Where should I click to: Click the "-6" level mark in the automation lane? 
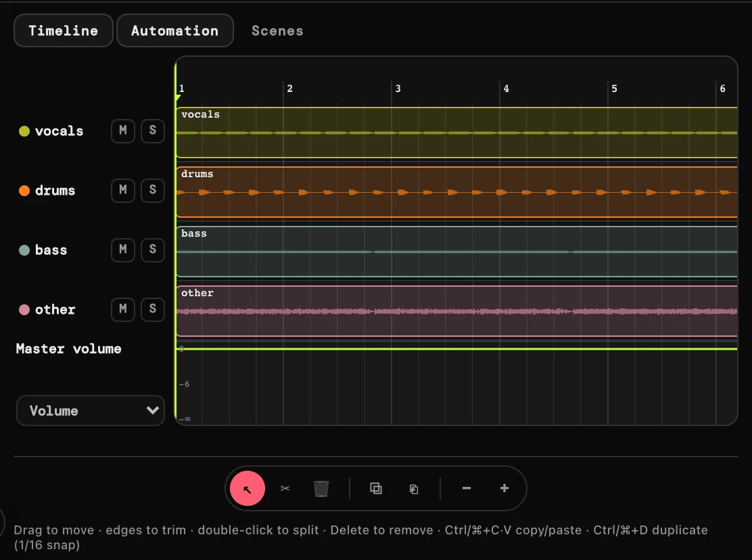[x=184, y=384]
